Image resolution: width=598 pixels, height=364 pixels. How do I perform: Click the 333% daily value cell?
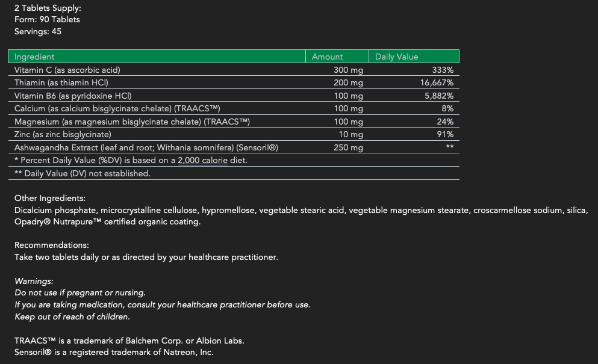(443, 70)
